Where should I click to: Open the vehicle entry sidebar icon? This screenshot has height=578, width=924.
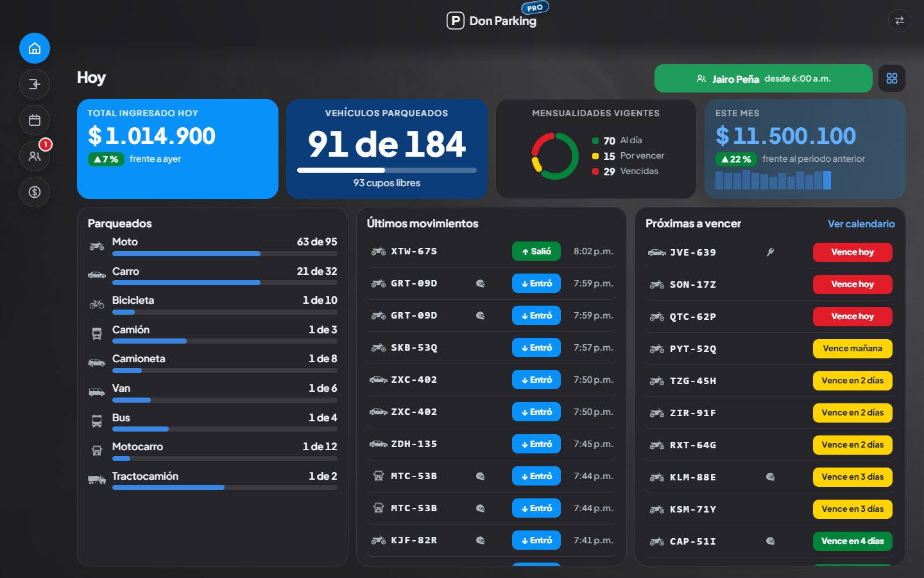35,84
